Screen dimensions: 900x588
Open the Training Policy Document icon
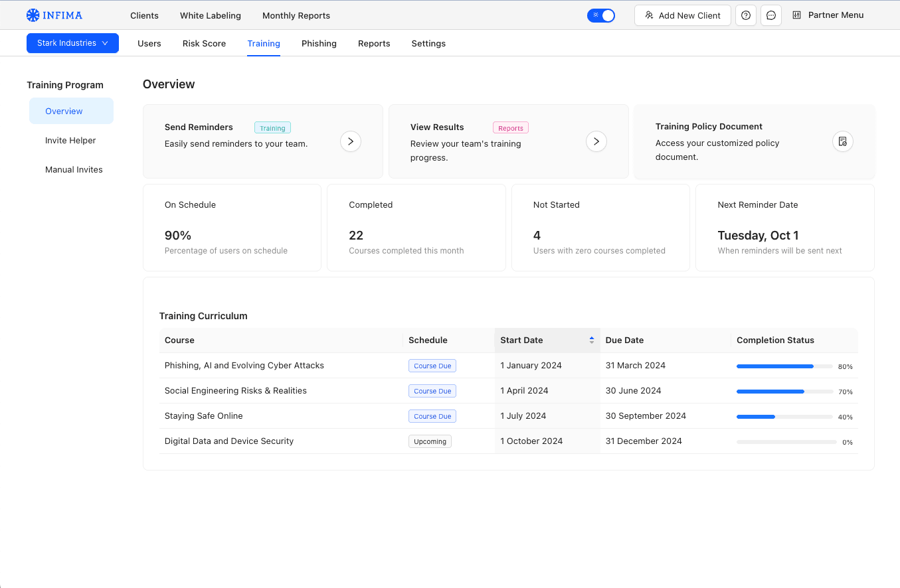point(843,141)
